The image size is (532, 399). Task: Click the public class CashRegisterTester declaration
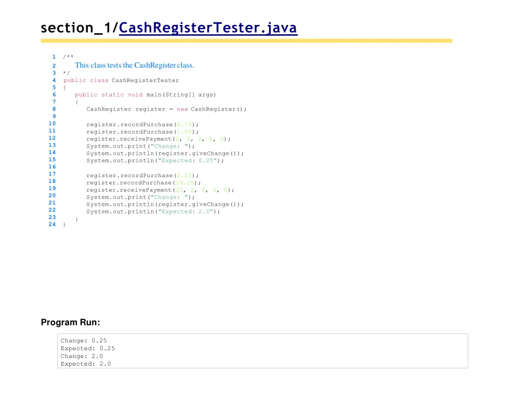pyautogui.click(x=121, y=80)
